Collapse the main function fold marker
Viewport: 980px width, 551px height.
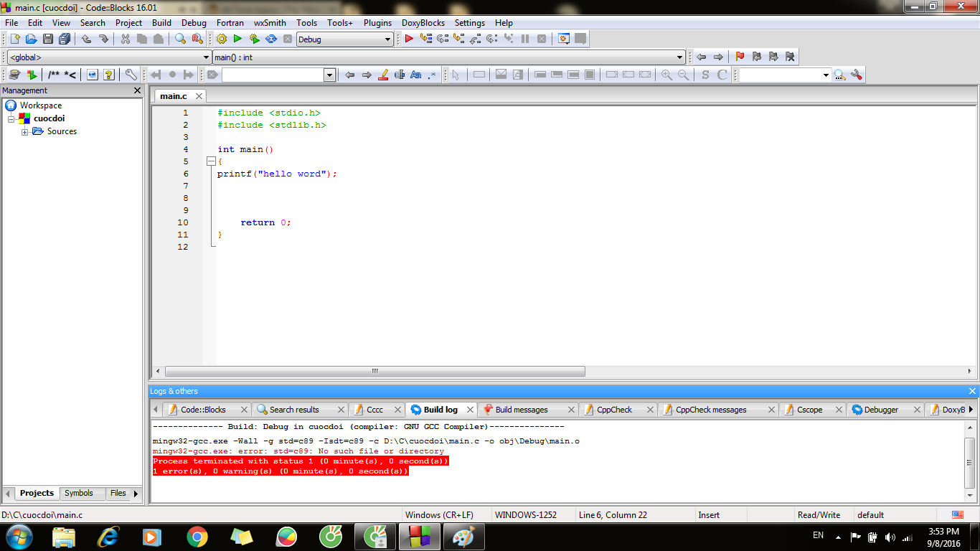[211, 162]
